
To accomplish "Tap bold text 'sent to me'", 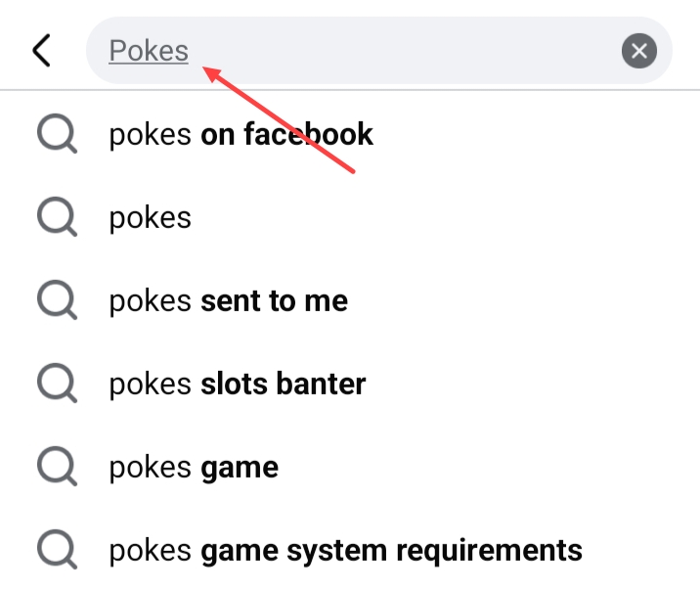I will coord(274,300).
